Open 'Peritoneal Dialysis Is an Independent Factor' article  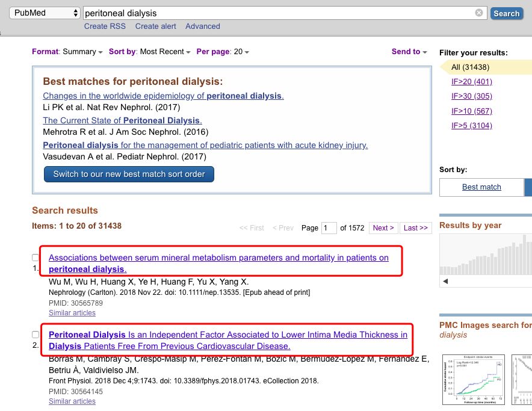(x=228, y=341)
